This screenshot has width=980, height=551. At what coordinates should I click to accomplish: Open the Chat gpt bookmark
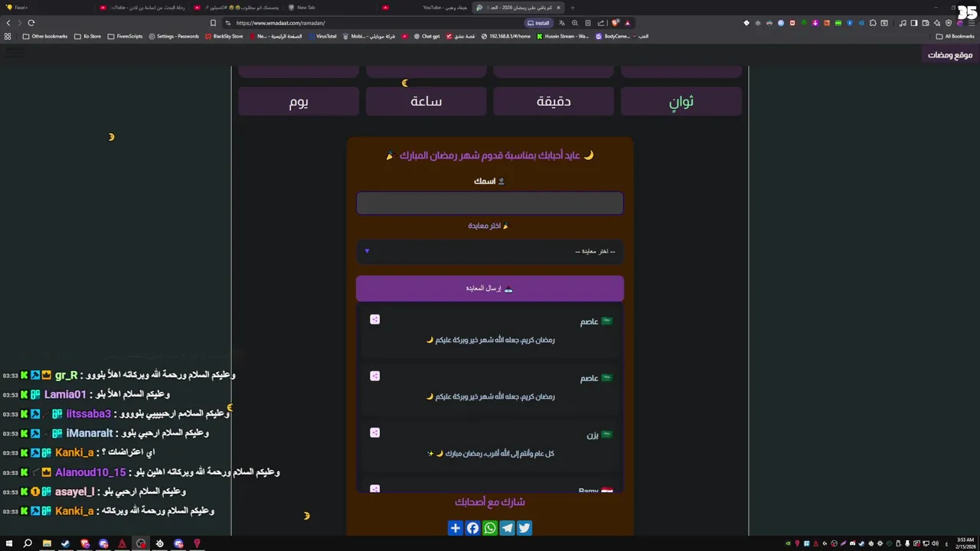427,36
